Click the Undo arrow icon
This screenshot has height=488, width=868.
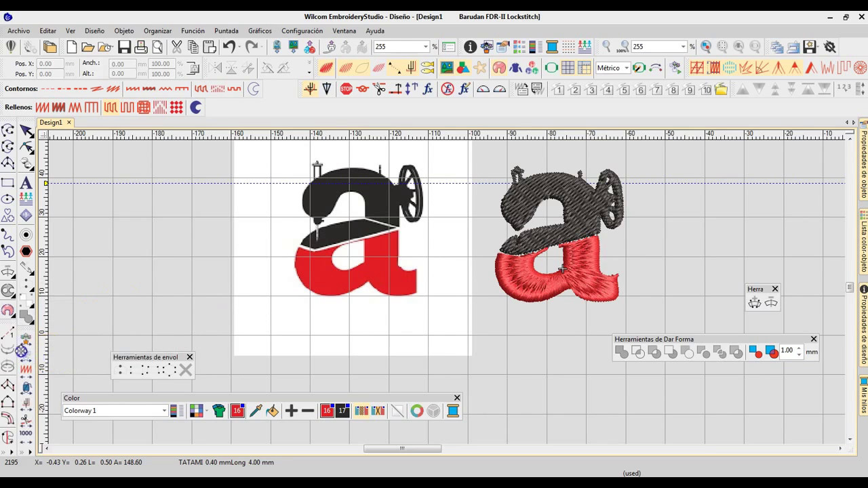(x=229, y=47)
